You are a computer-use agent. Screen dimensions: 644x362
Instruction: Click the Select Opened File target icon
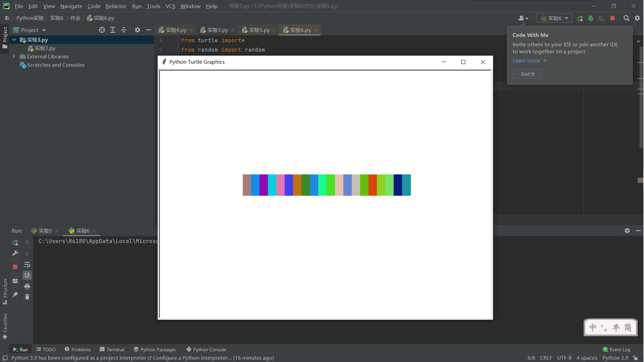(102, 30)
